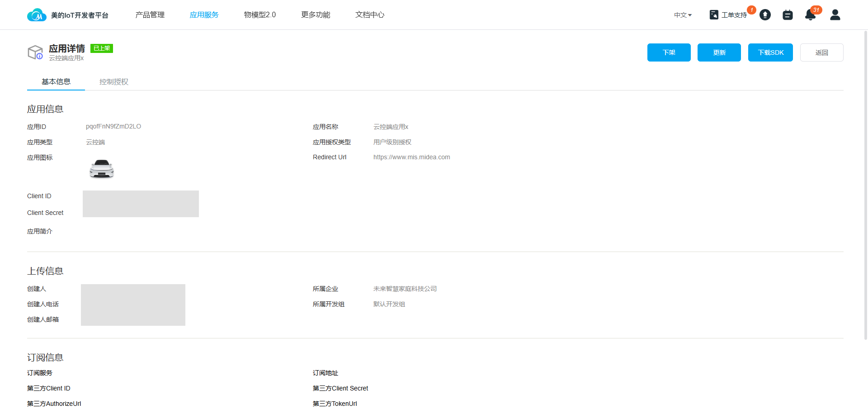Click the 返回 button to go back
This screenshot has width=868, height=414.
(821, 52)
